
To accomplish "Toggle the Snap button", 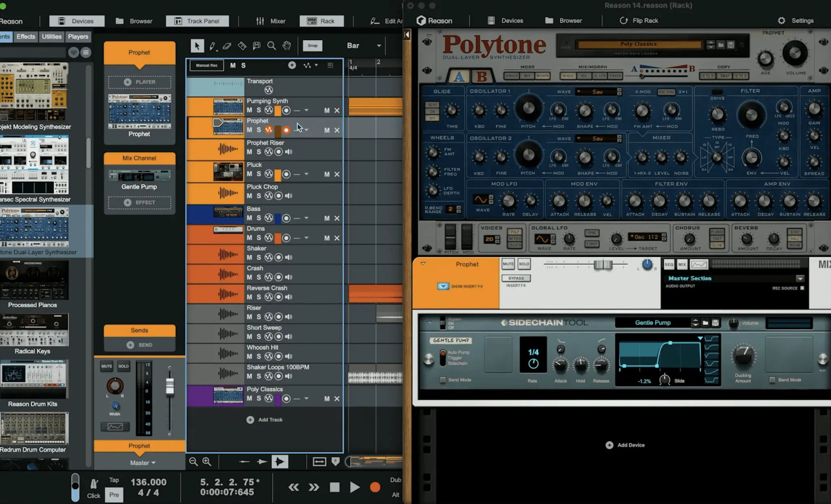I will tap(312, 45).
